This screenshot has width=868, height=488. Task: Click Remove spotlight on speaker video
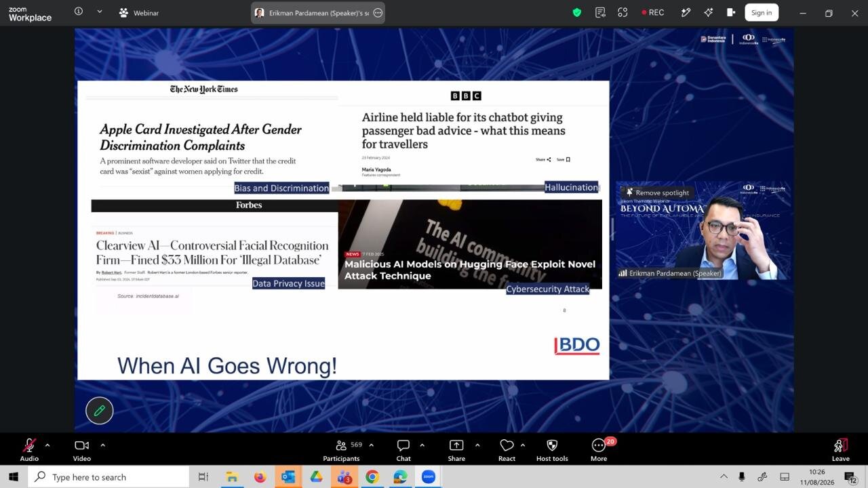[x=657, y=192]
